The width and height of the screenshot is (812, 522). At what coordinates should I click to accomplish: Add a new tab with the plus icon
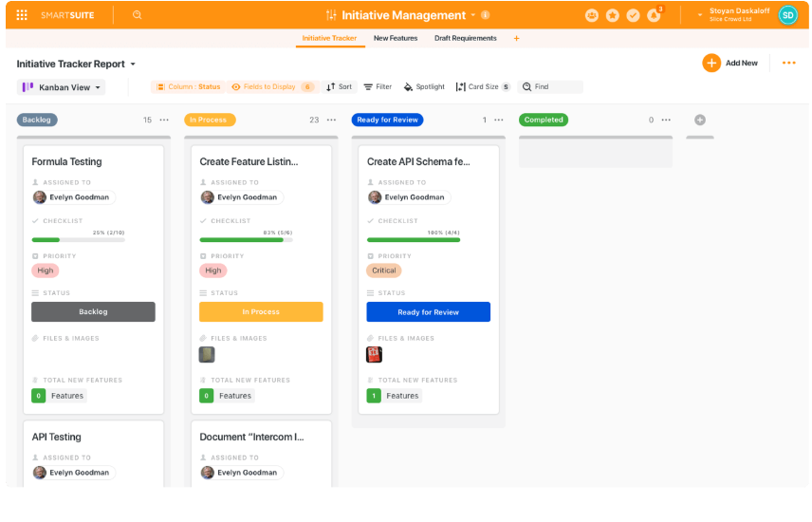[x=516, y=39]
